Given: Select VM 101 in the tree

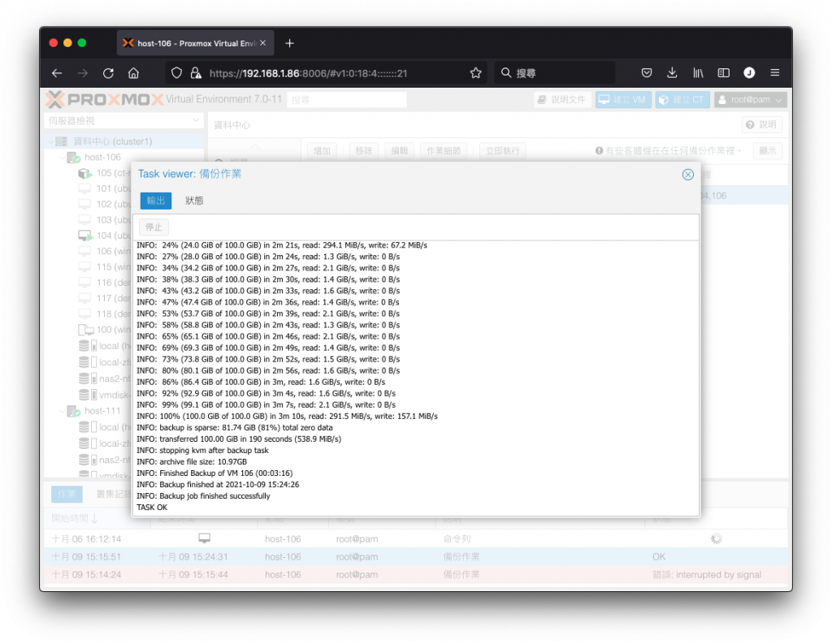Looking at the screenshot, I should pos(104,189).
